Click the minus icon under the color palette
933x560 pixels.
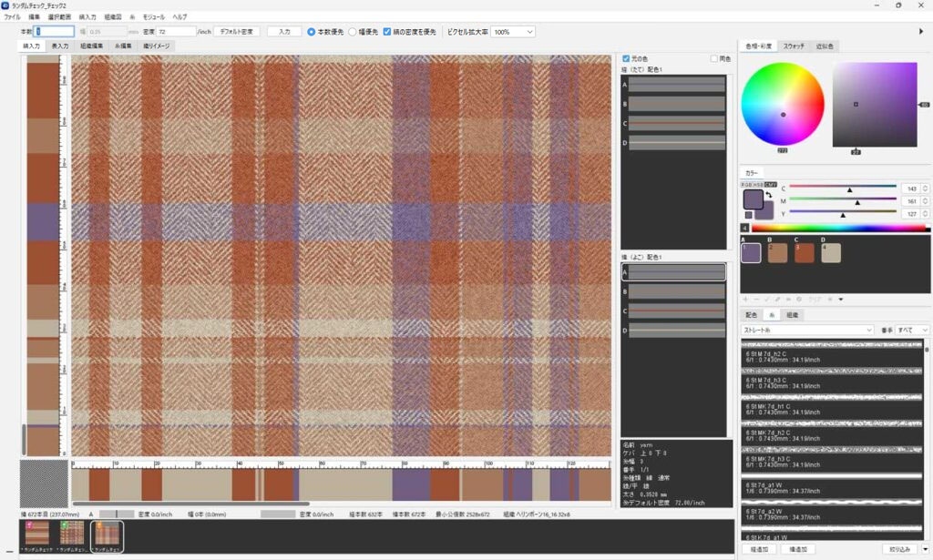(x=756, y=299)
